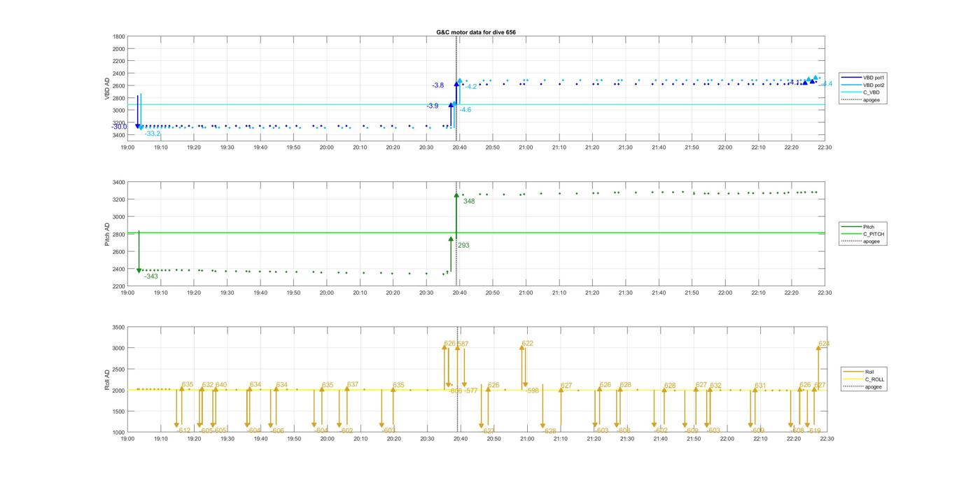Click the '-619' label in Roll plot
The height and width of the screenshot is (485, 980).
[813, 431]
